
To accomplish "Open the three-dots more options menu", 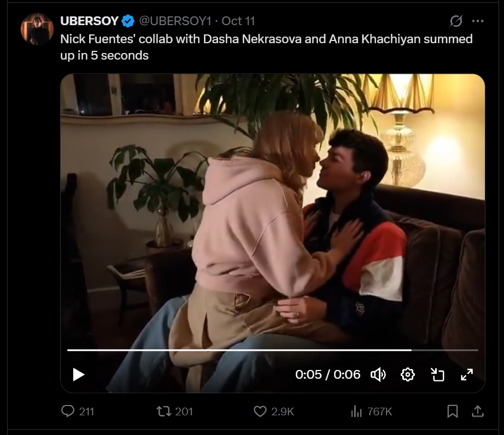I will [x=478, y=21].
